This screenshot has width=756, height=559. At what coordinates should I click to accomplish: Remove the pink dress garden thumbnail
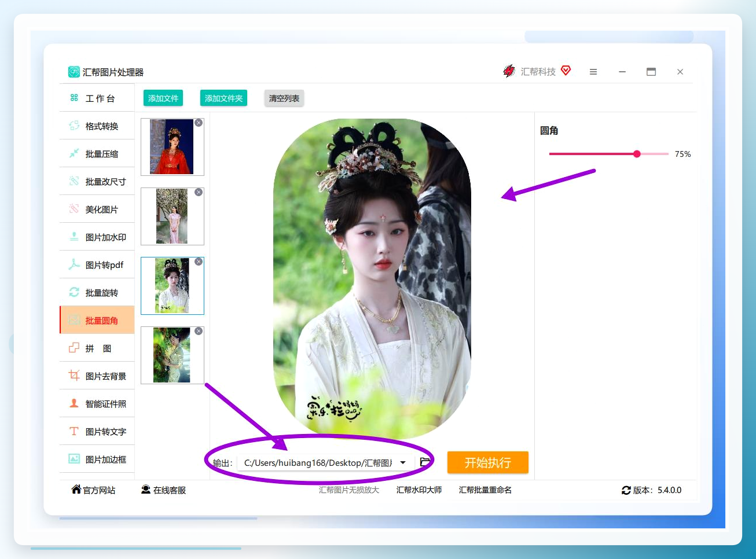199,192
